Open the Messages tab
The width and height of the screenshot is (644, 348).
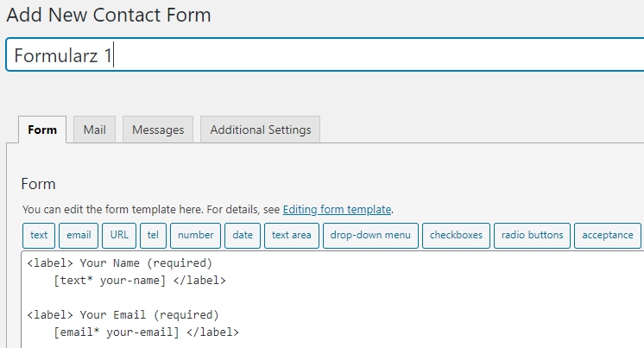tap(158, 130)
